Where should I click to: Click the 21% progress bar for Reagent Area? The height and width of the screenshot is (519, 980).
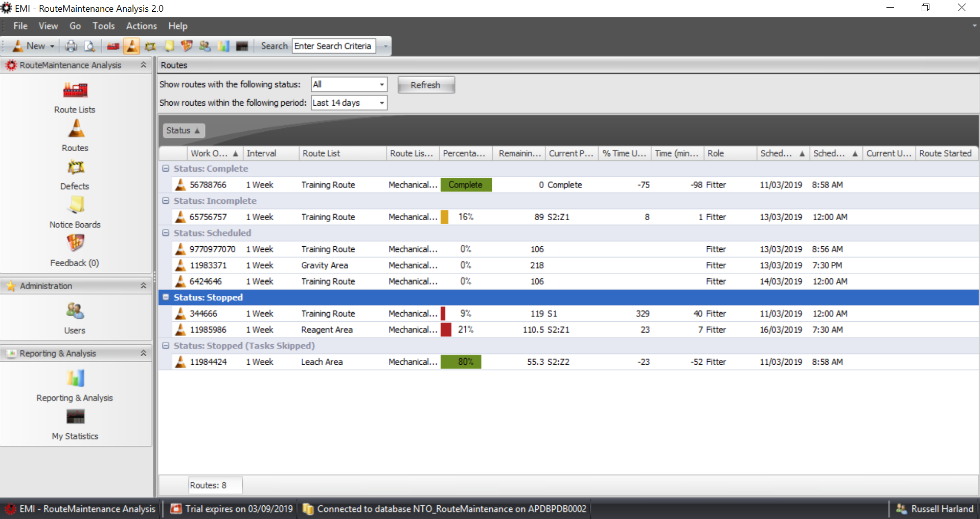[x=446, y=330]
